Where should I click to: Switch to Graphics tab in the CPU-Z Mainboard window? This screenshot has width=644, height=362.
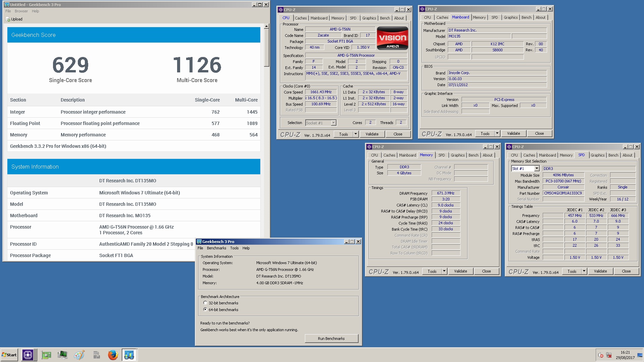click(511, 17)
